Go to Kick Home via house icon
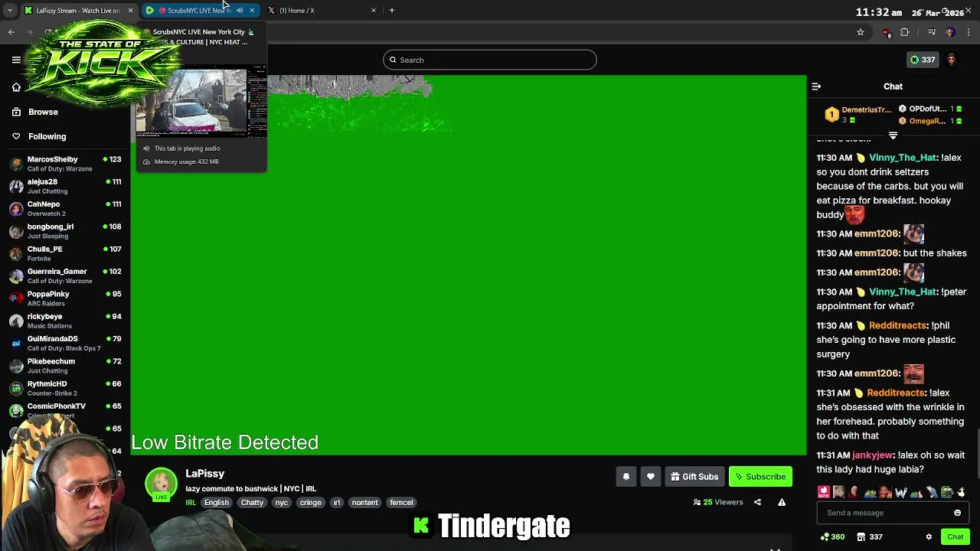 coord(16,87)
